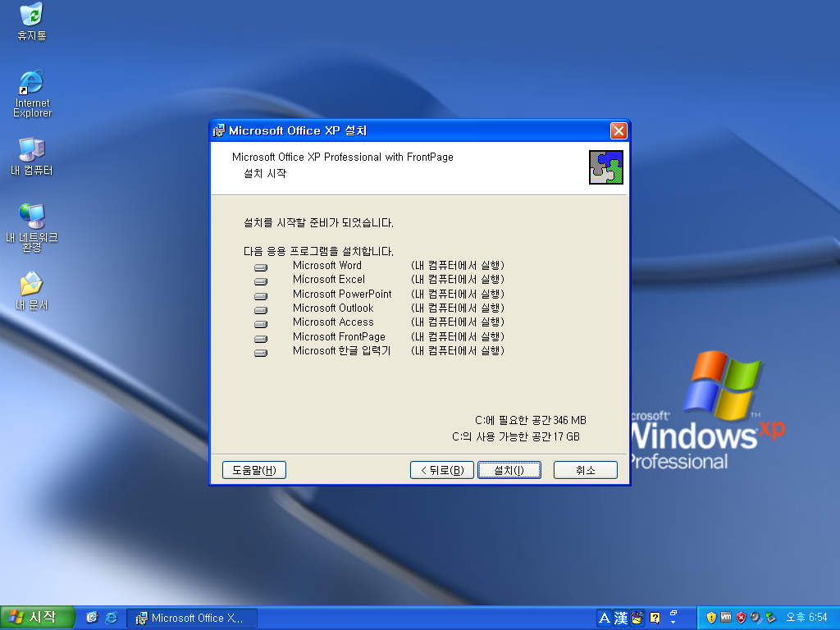Select the 휴지통 recycle bin desktop icon
The image size is (840, 630).
click(32, 21)
